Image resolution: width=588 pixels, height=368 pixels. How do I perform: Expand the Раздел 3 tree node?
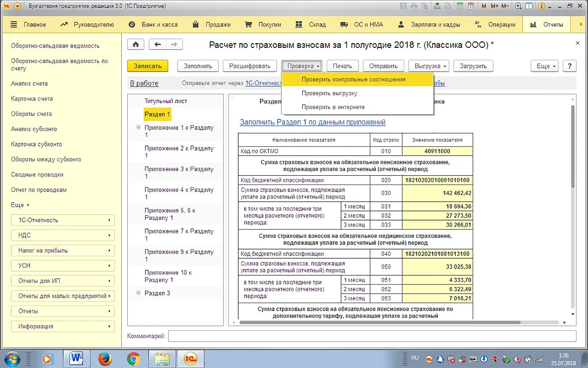[x=138, y=293]
